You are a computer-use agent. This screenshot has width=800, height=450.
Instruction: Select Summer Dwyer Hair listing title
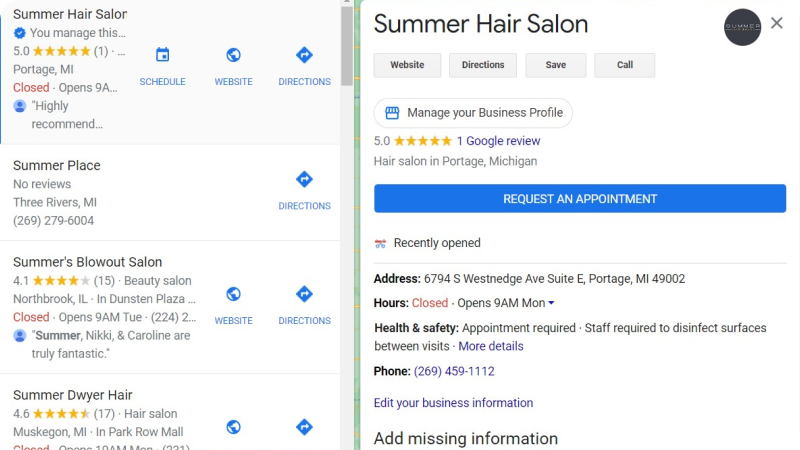pyautogui.click(x=72, y=395)
